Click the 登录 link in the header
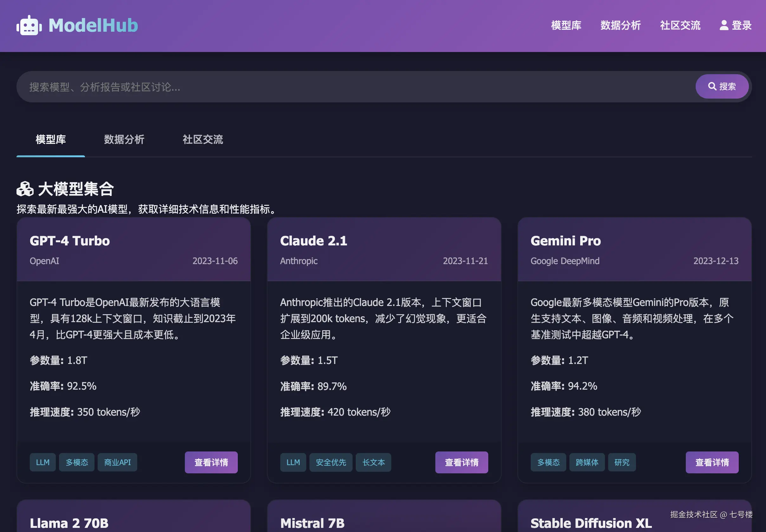766x532 pixels. coord(741,25)
